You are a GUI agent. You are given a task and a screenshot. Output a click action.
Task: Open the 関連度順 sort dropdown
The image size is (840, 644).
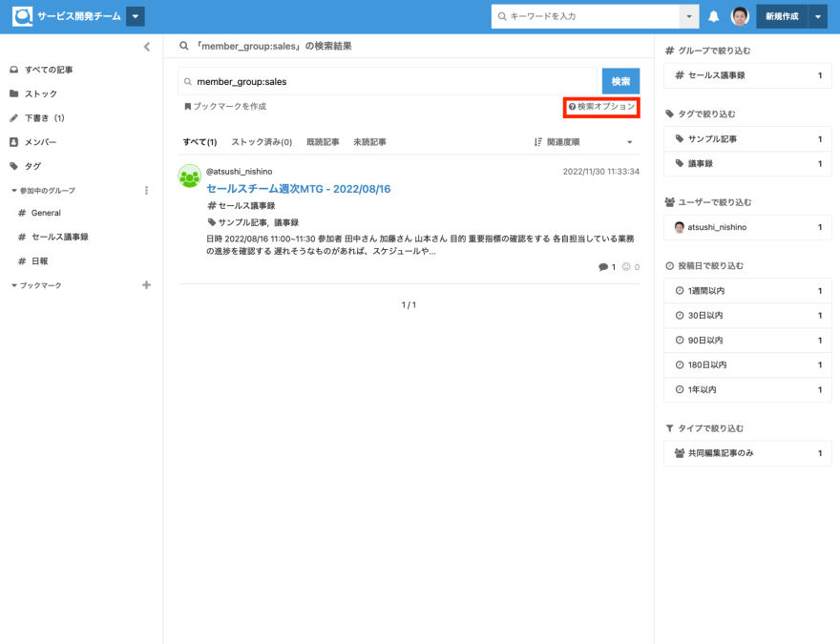click(x=583, y=142)
